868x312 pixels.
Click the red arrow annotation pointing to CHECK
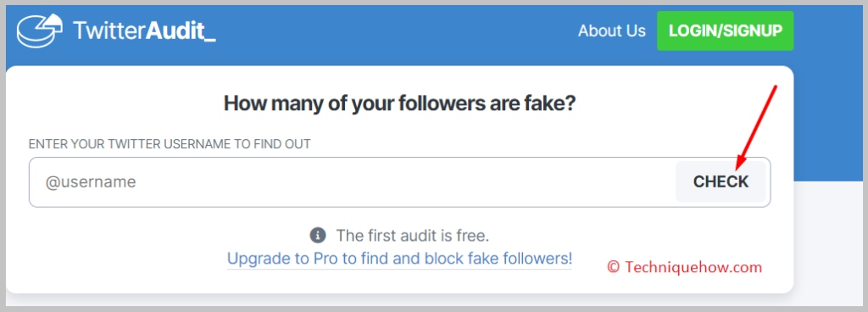757,128
